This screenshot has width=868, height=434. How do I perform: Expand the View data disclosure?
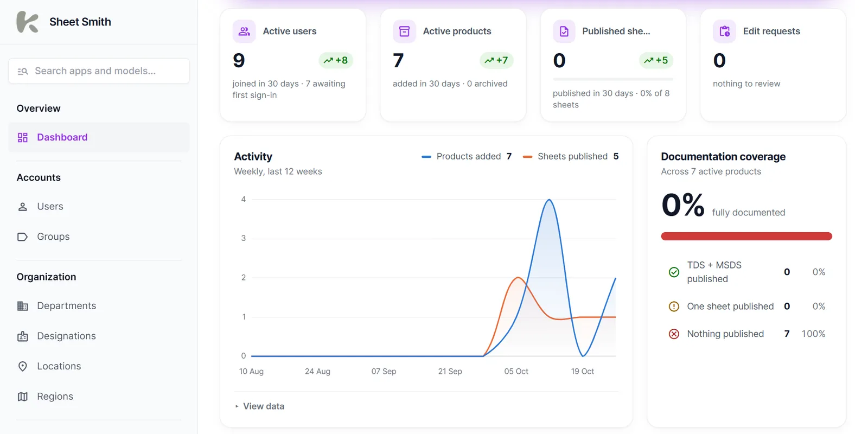(x=260, y=406)
